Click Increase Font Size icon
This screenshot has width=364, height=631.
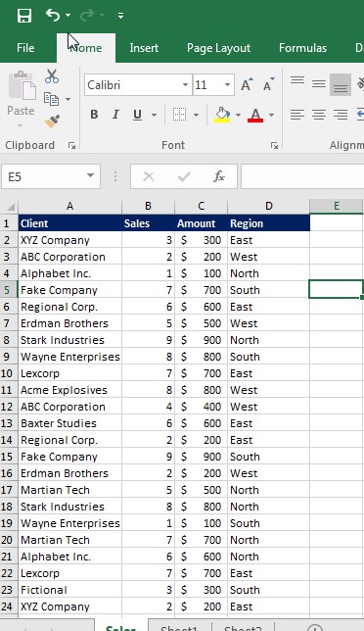(x=247, y=84)
